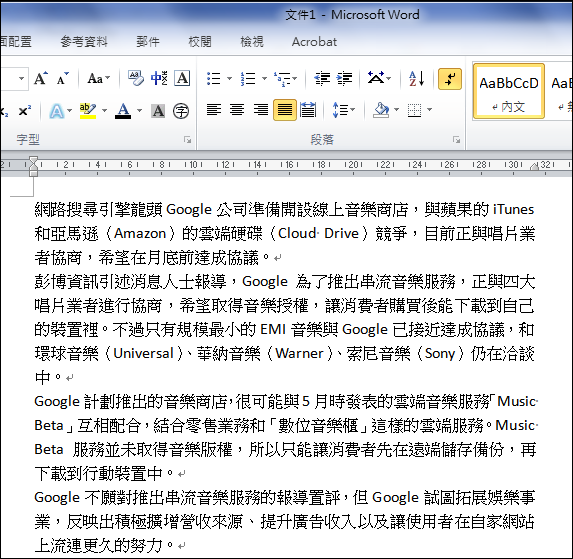Switch to the 校閱 tab
This screenshot has width=573, height=559.
200,42
